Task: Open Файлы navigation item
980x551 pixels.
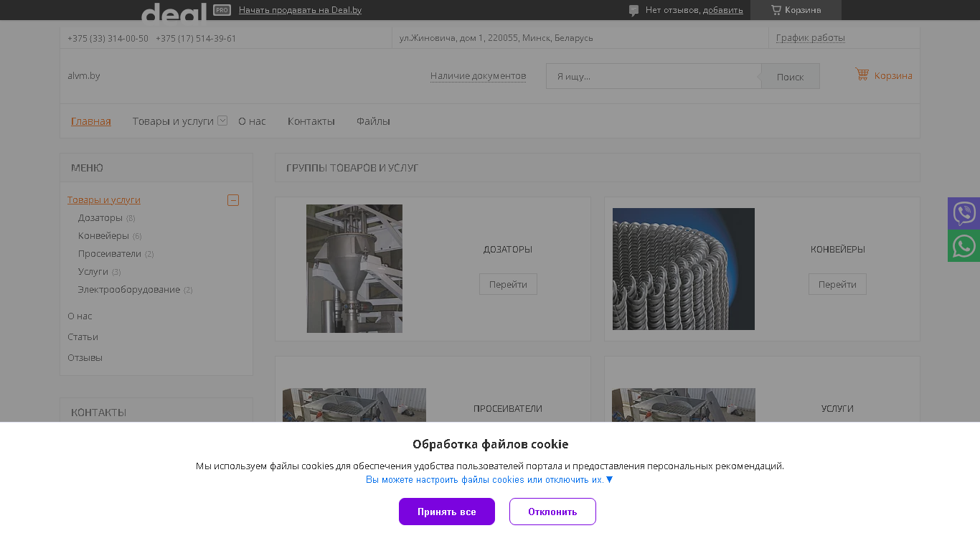Action: click(373, 121)
